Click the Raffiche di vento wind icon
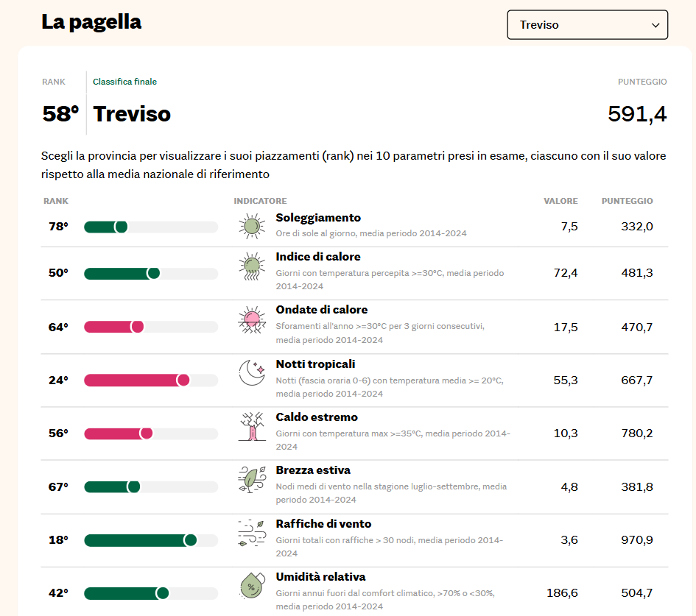Screen dimensions: 696x616 pyautogui.click(x=252, y=533)
